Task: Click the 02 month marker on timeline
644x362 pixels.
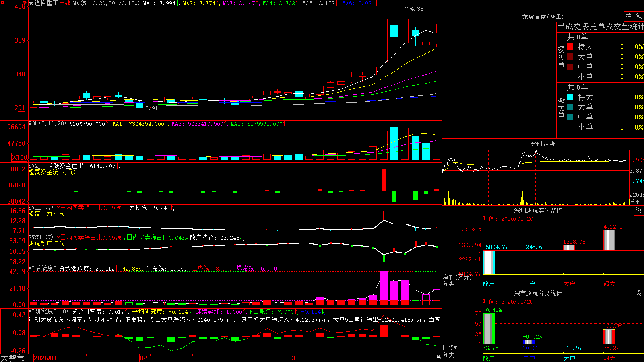Action: (143, 358)
